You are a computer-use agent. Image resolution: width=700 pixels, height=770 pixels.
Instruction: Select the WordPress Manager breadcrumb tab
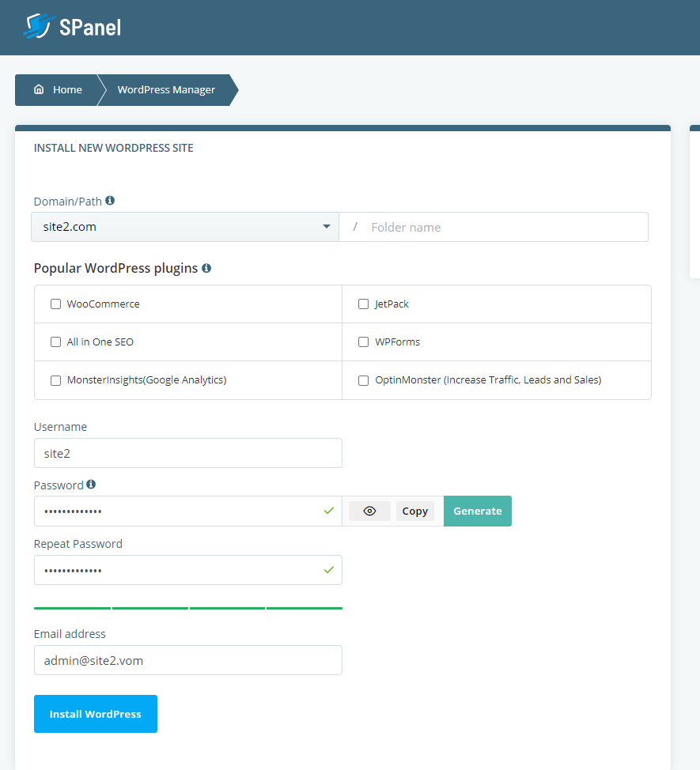coord(166,90)
